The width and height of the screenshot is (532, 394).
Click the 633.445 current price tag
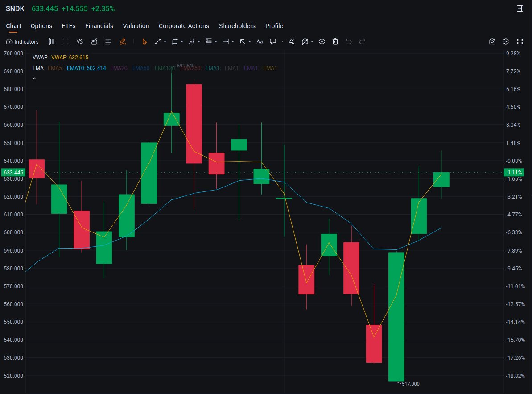click(x=13, y=172)
